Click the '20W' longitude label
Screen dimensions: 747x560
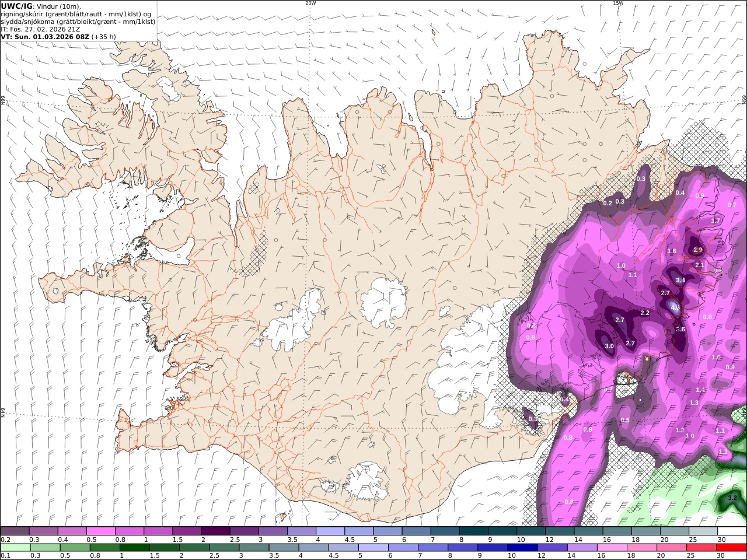(x=310, y=3)
